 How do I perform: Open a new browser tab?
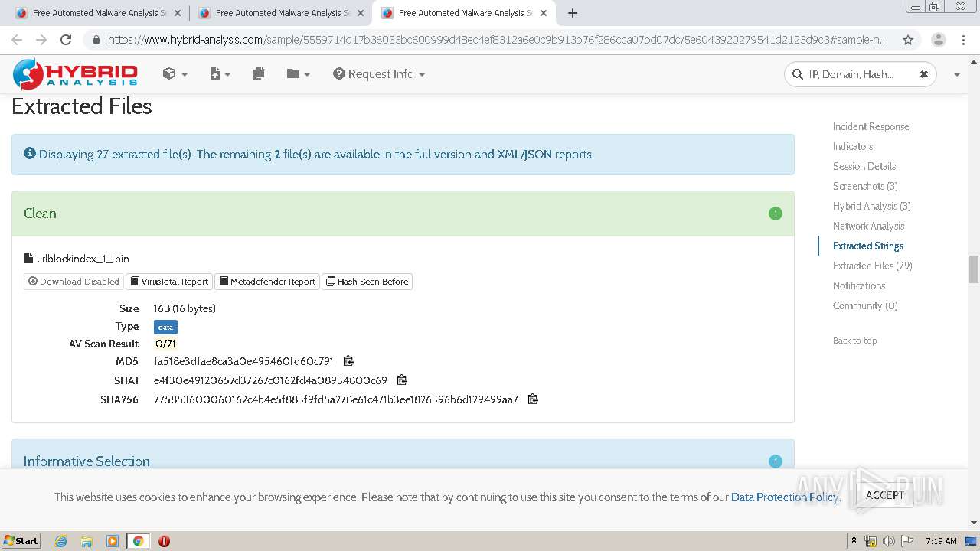pyautogui.click(x=573, y=13)
